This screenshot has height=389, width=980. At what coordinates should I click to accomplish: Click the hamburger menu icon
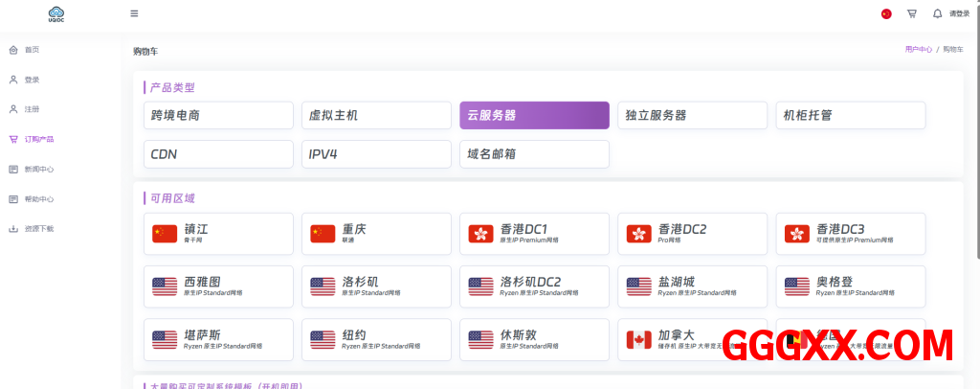pyautogui.click(x=134, y=13)
